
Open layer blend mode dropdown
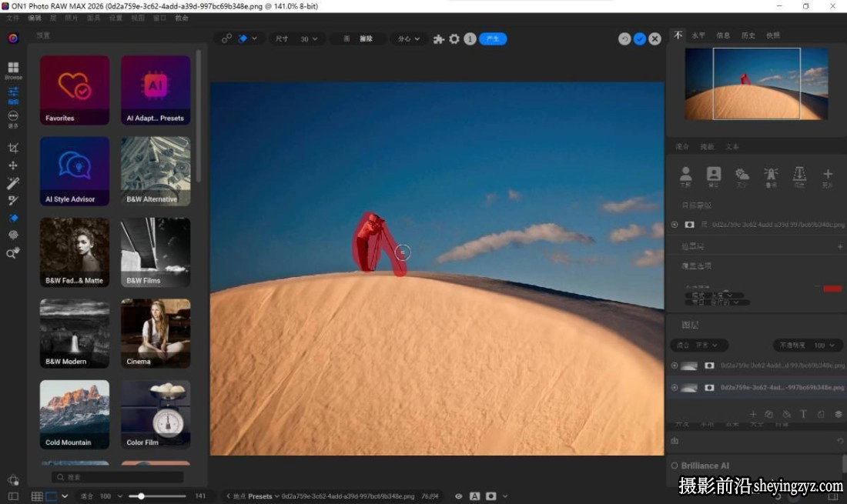tap(699, 345)
